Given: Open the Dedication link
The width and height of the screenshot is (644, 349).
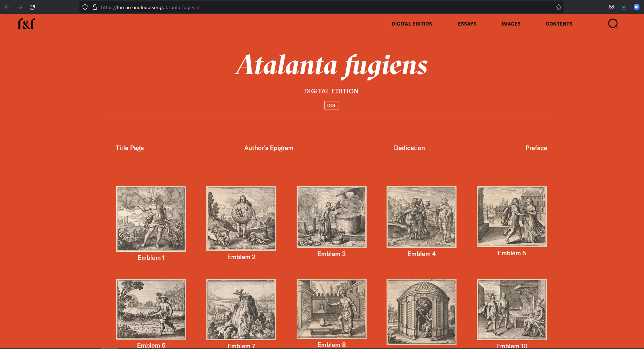Looking at the screenshot, I should tap(409, 148).
